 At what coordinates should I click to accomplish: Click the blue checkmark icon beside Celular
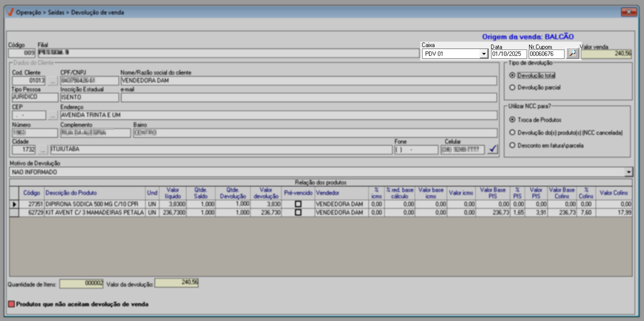point(493,149)
